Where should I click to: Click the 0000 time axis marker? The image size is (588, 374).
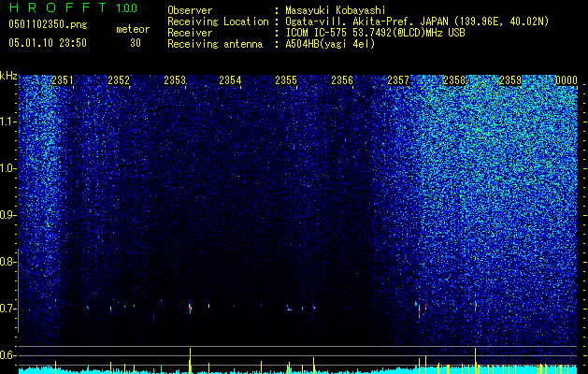pyautogui.click(x=566, y=80)
